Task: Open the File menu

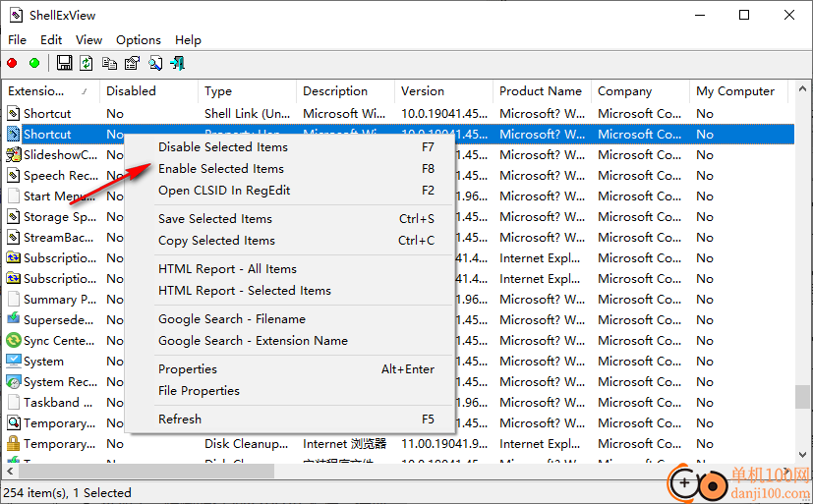Action: tap(17, 40)
